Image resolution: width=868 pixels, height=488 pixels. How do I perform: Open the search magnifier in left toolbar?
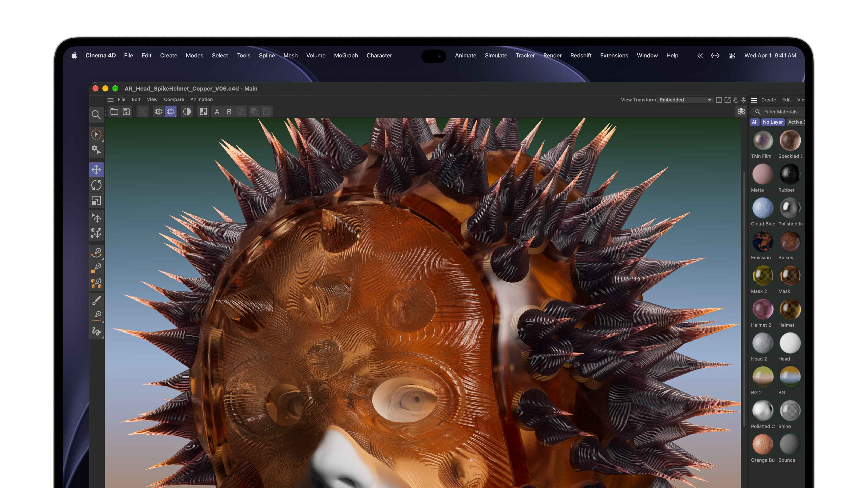[96, 115]
